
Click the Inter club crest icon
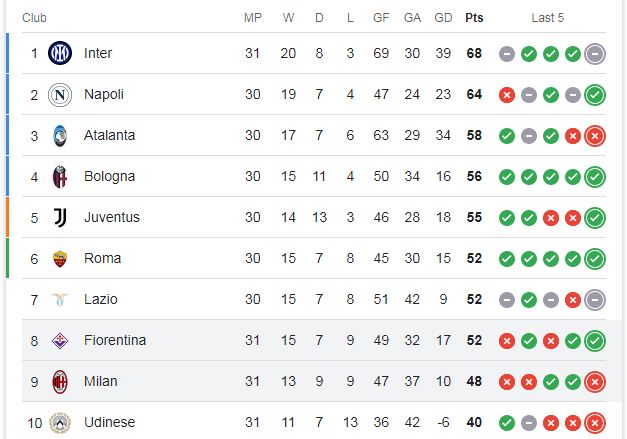60,53
